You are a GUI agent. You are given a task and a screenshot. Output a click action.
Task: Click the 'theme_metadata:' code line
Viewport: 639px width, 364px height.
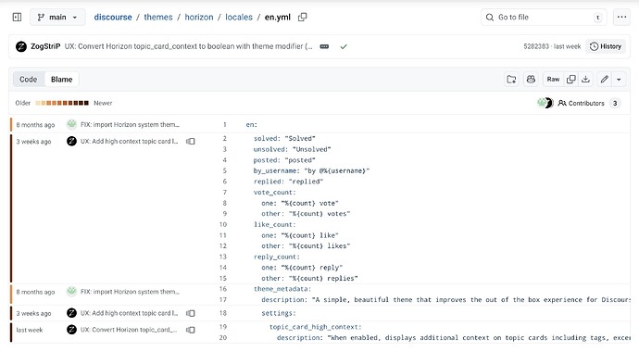click(282, 289)
